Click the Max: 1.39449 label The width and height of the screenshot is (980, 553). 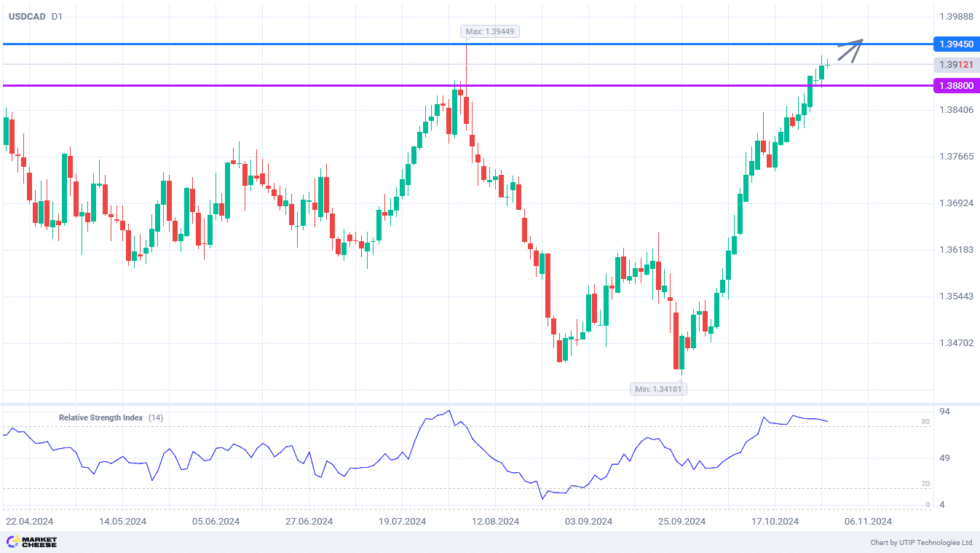[x=490, y=31]
